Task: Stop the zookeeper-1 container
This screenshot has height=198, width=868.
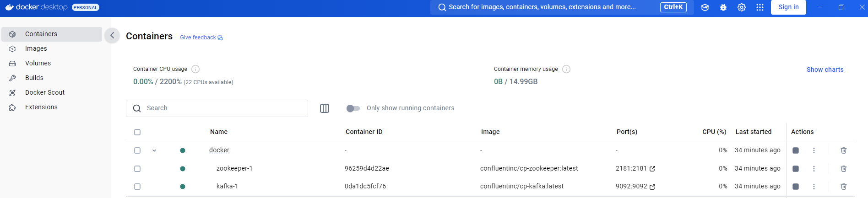Action: tap(796, 169)
